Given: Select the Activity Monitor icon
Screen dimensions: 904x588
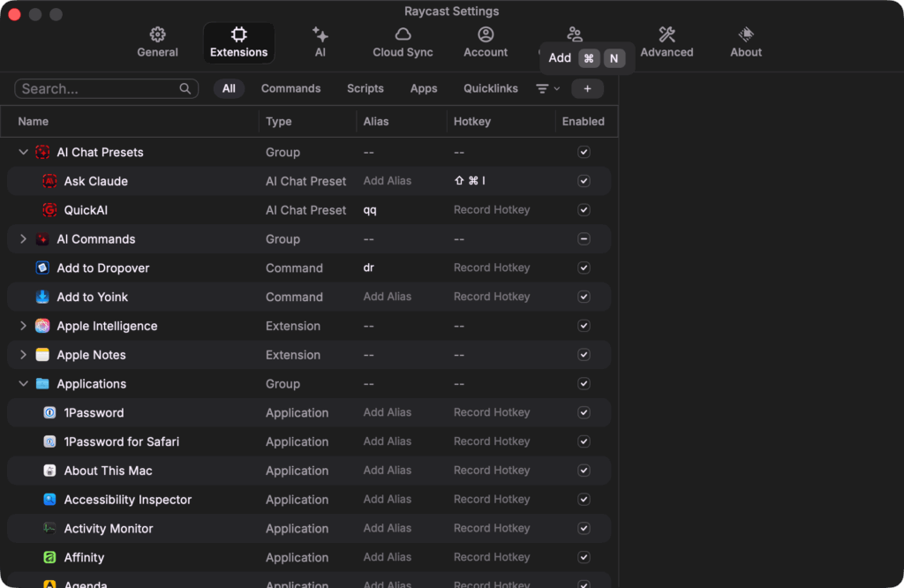Looking at the screenshot, I should pyautogui.click(x=49, y=528).
